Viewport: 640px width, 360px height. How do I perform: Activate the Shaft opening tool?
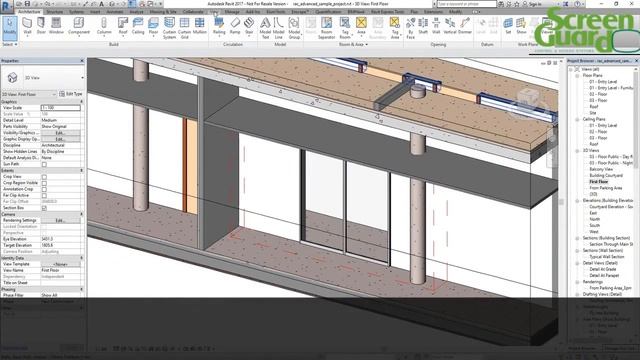click(423, 26)
